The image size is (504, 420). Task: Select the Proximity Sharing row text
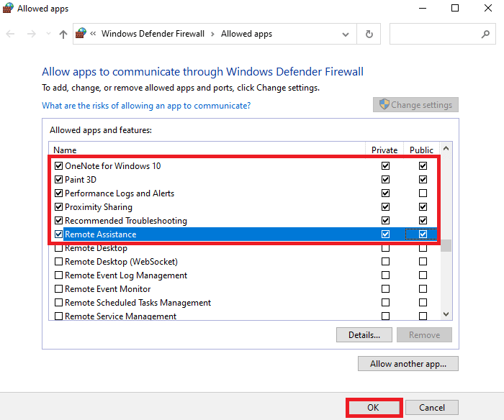click(x=99, y=207)
